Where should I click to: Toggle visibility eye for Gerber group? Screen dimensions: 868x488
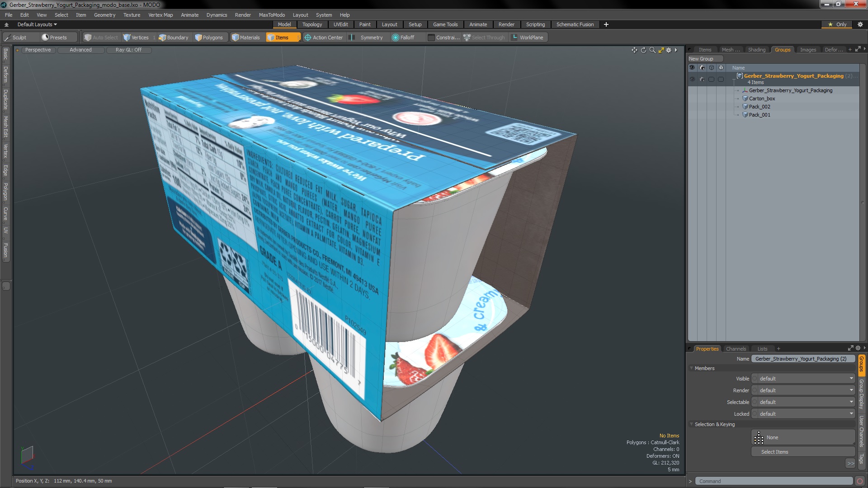pos(692,79)
